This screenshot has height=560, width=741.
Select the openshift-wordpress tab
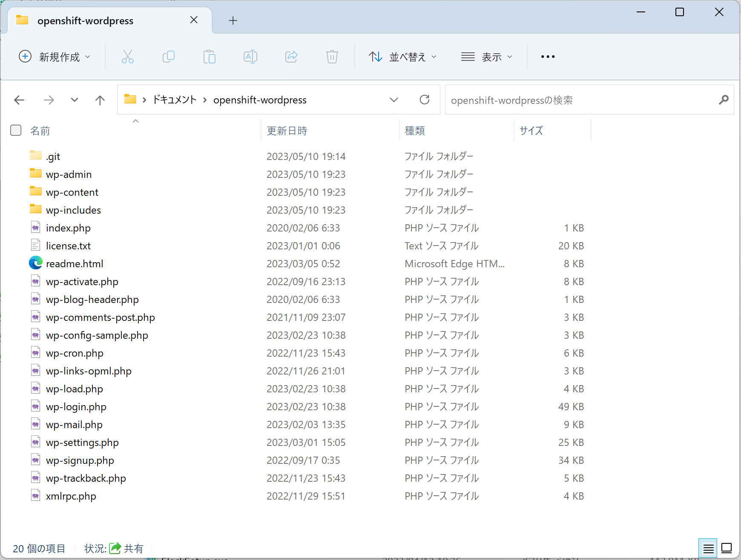pos(110,20)
